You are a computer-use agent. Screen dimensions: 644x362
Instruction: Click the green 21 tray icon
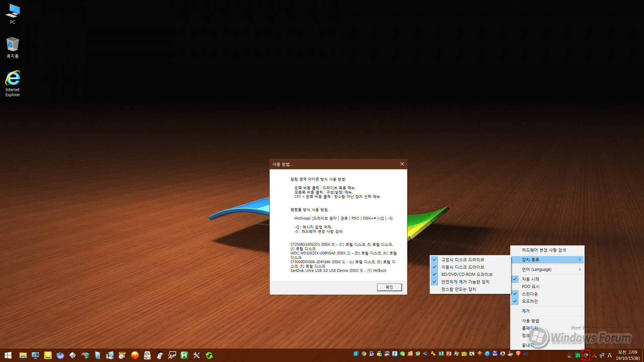pyautogui.click(x=578, y=355)
